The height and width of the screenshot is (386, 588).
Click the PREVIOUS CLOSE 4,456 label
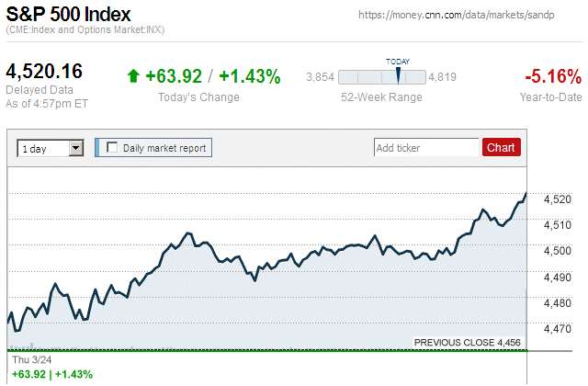[x=467, y=342]
